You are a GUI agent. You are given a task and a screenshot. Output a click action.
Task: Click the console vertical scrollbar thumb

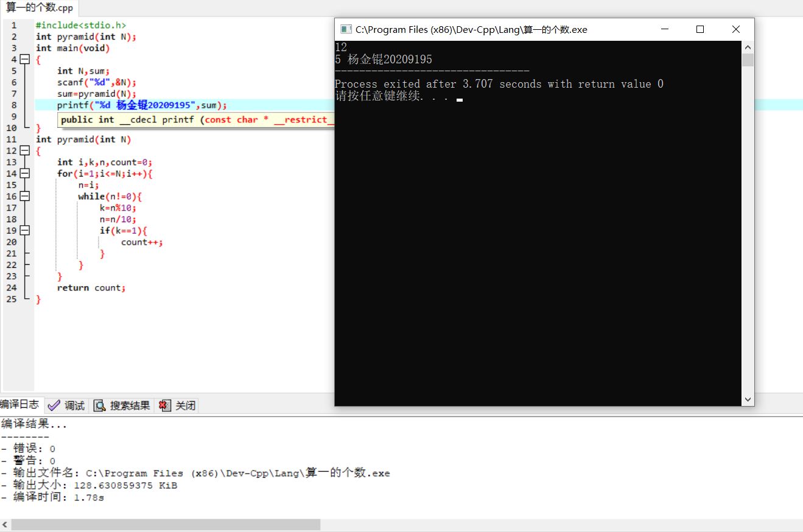pyautogui.click(x=748, y=60)
